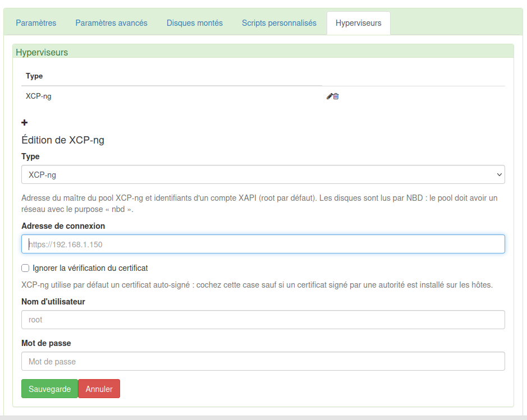Viewport: 527px width, 420px height.
Task: Select the Hyperviseurs tab
Action: 358,23
